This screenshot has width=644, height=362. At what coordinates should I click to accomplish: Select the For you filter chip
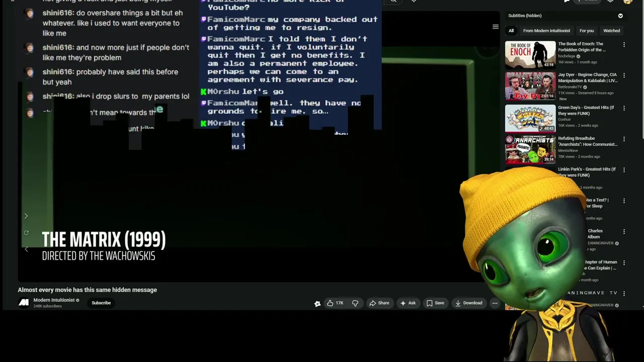(x=587, y=31)
